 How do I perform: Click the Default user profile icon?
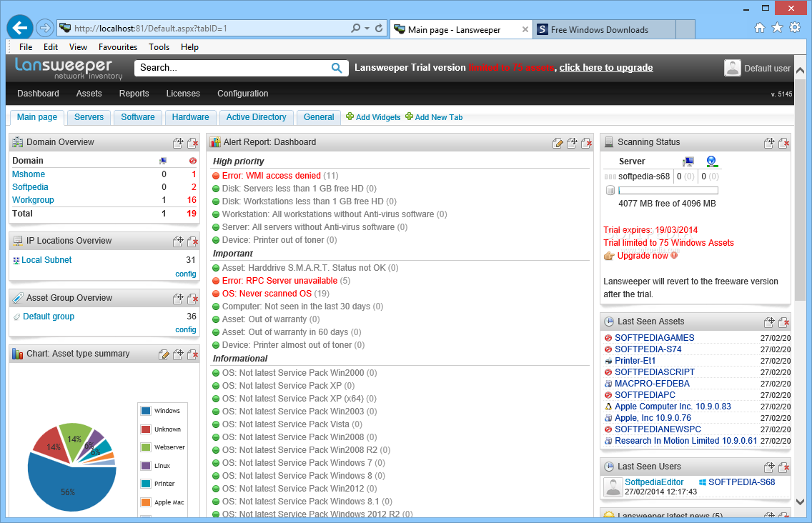point(732,68)
